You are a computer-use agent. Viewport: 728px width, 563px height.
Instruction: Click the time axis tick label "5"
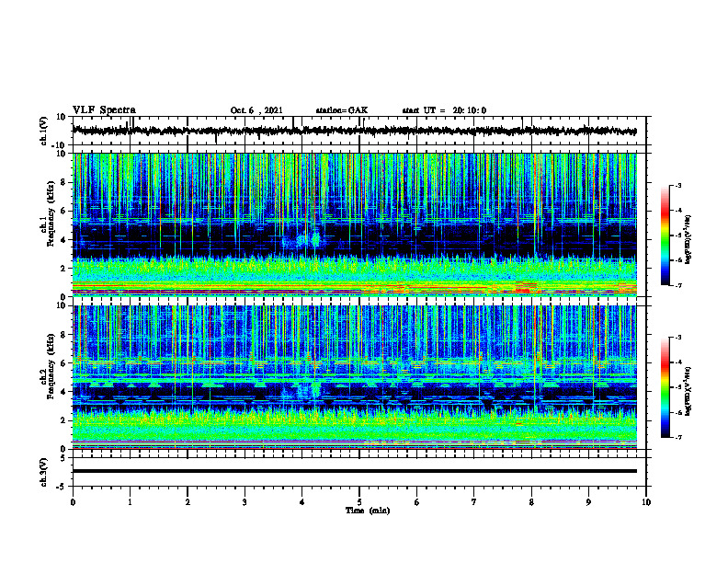[x=359, y=502]
